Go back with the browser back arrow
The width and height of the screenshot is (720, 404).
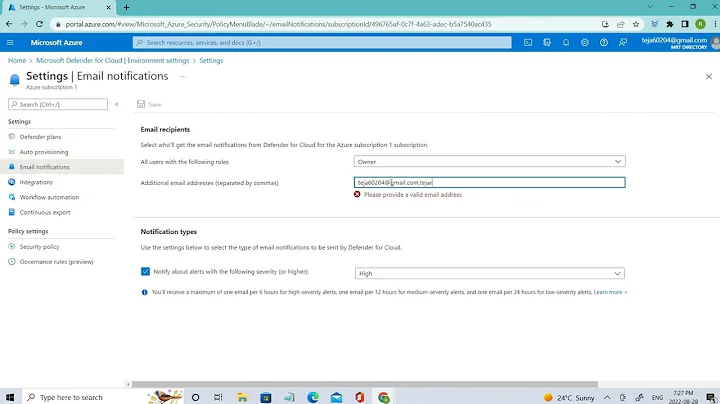pyautogui.click(x=9, y=24)
